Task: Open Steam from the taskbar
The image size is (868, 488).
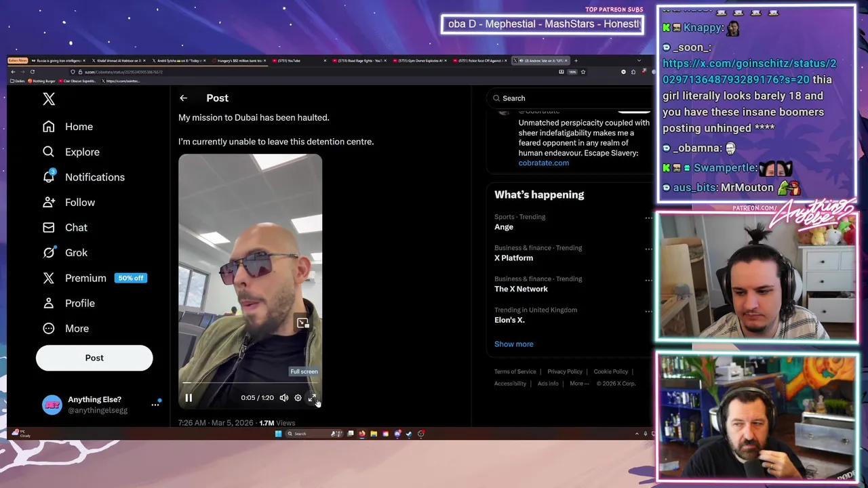Action: point(409,434)
